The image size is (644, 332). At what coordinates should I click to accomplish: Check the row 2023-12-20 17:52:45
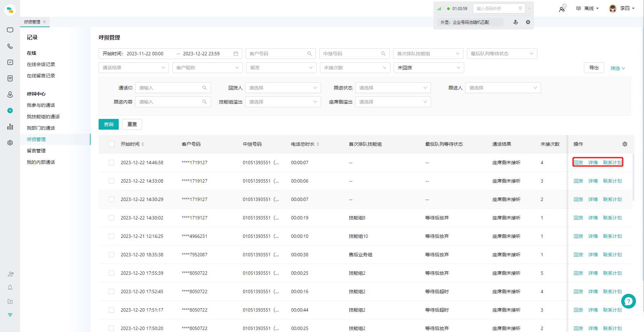pyautogui.click(x=111, y=291)
